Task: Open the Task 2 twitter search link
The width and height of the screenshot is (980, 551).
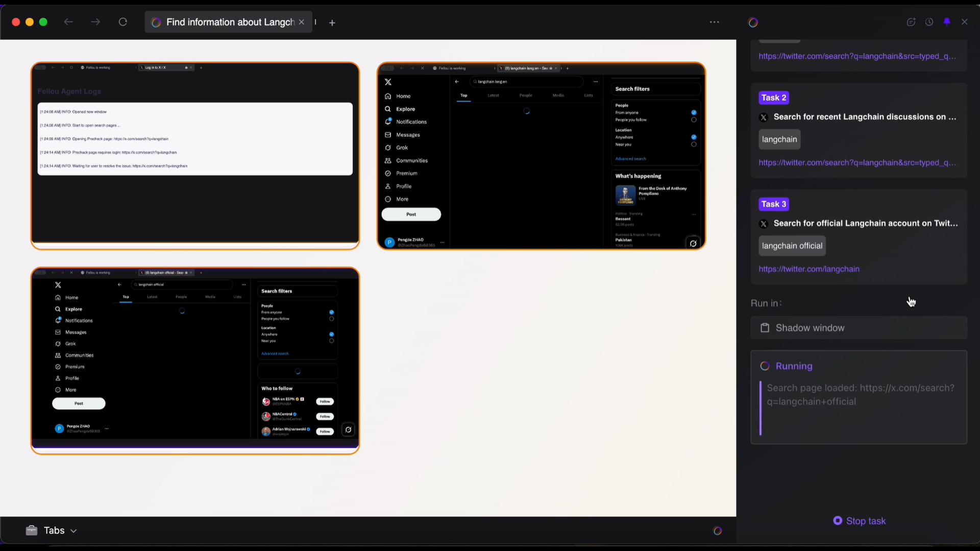Action: [857, 162]
